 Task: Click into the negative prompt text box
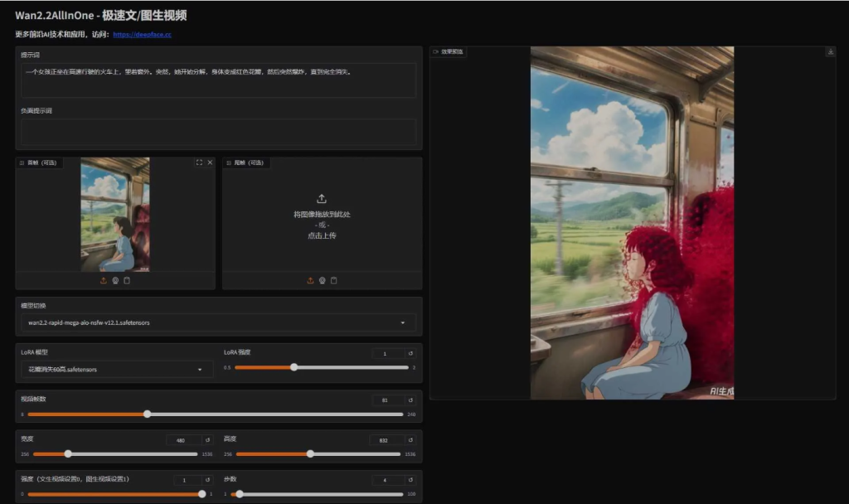tap(218, 132)
